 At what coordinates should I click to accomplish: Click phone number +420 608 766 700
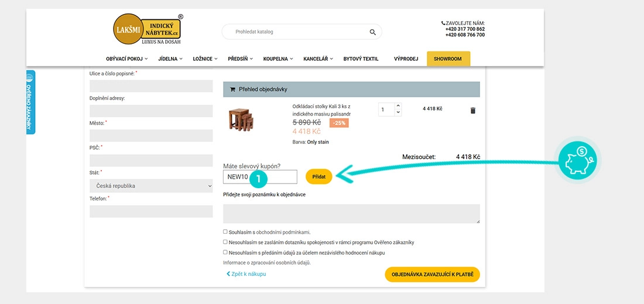point(465,35)
